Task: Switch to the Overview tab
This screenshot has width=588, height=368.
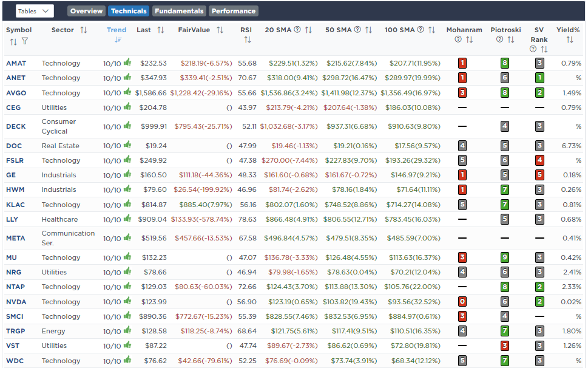Action: click(86, 11)
